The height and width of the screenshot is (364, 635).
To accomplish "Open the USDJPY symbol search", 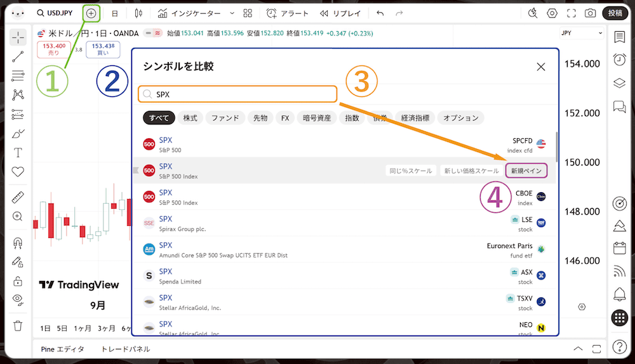I will (x=55, y=13).
